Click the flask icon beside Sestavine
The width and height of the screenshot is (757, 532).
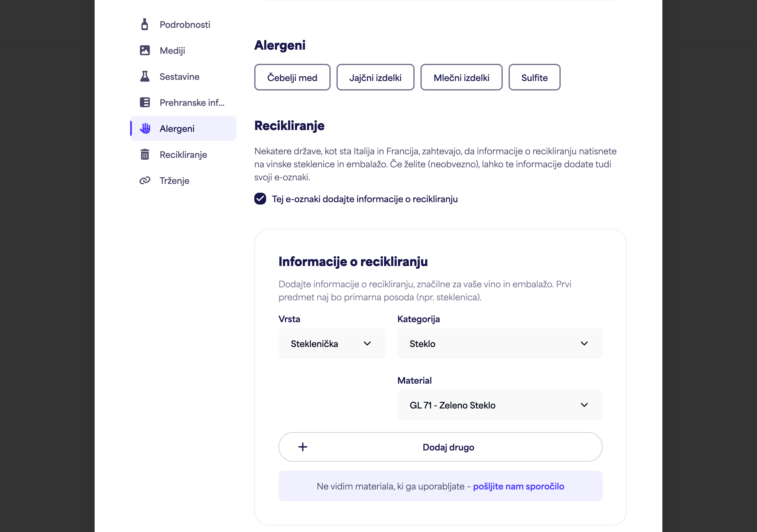point(144,77)
